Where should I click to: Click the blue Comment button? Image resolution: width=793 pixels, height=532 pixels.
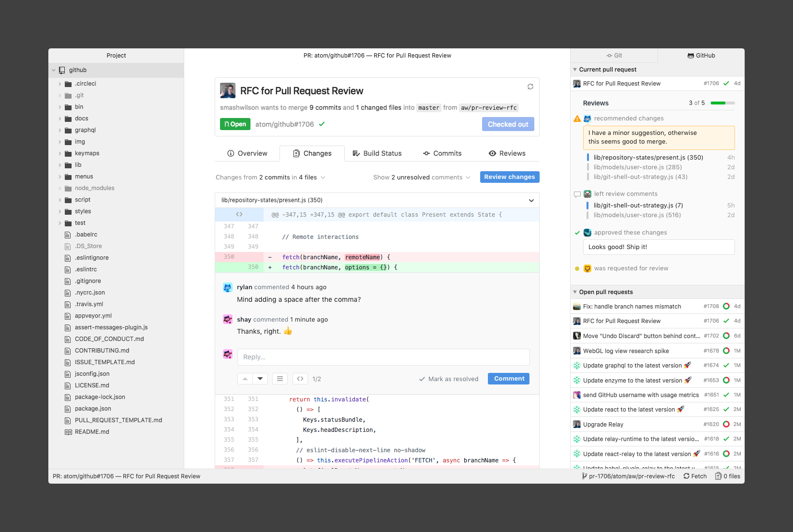(x=509, y=379)
